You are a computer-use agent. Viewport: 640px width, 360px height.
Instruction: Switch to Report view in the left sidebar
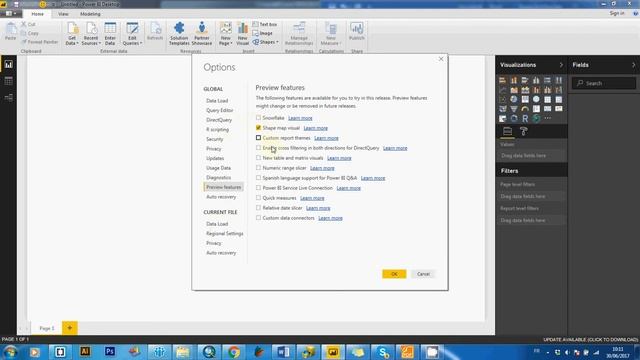point(9,64)
